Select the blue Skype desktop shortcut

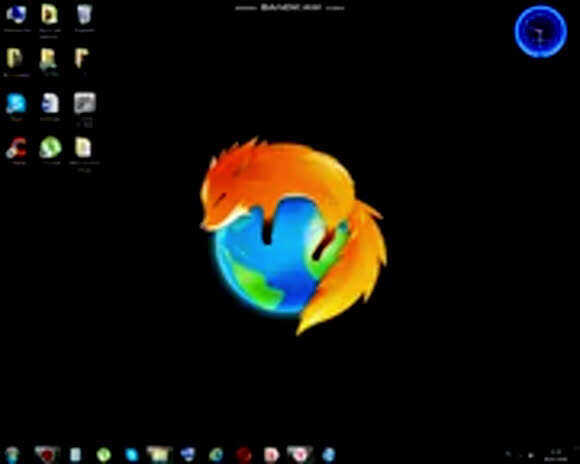click(x=16, y=104)
